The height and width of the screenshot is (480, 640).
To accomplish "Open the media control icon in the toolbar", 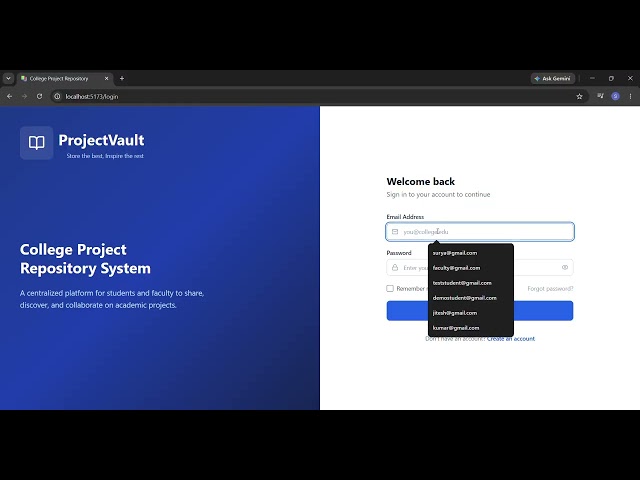I will (600, 96).
